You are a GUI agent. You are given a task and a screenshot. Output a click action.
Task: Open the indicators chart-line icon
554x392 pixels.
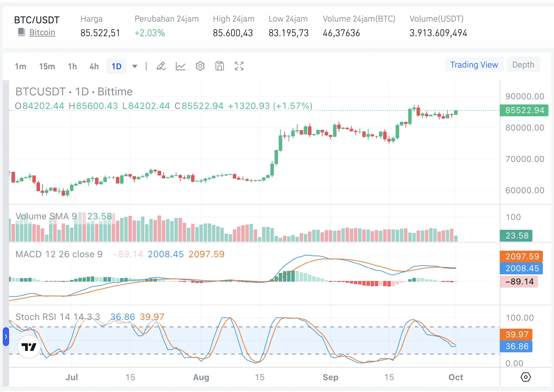181,66
